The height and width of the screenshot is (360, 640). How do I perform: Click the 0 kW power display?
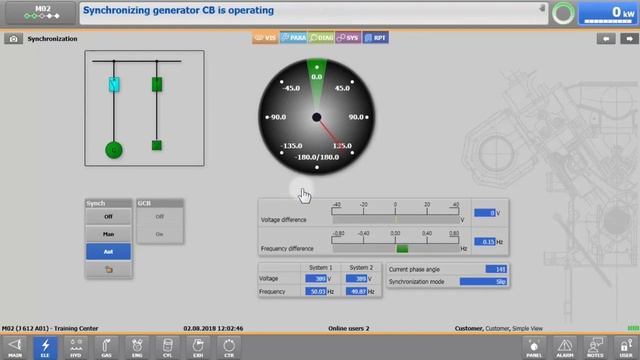click(x=609, y=13)
